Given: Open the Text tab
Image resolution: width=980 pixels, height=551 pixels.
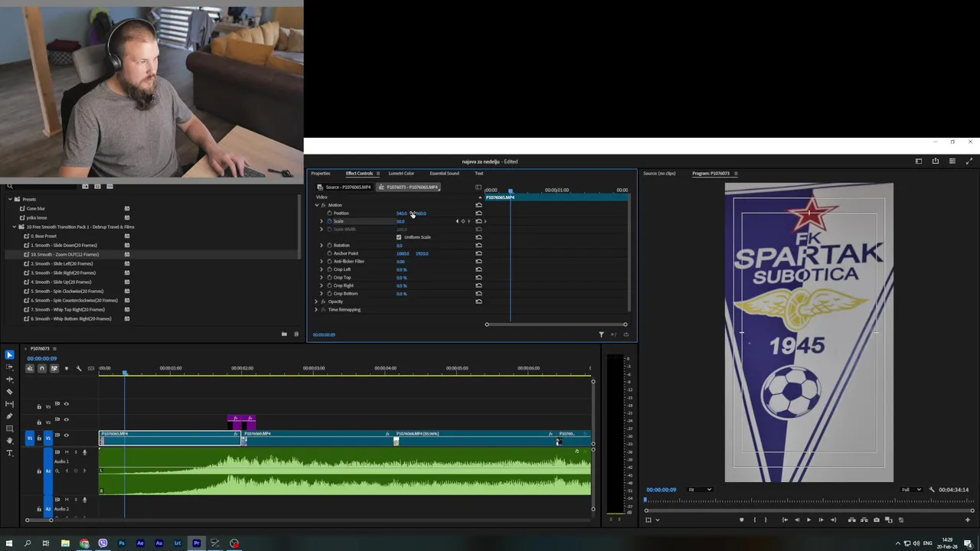Looking at the screenshot, I should [479, 174].
